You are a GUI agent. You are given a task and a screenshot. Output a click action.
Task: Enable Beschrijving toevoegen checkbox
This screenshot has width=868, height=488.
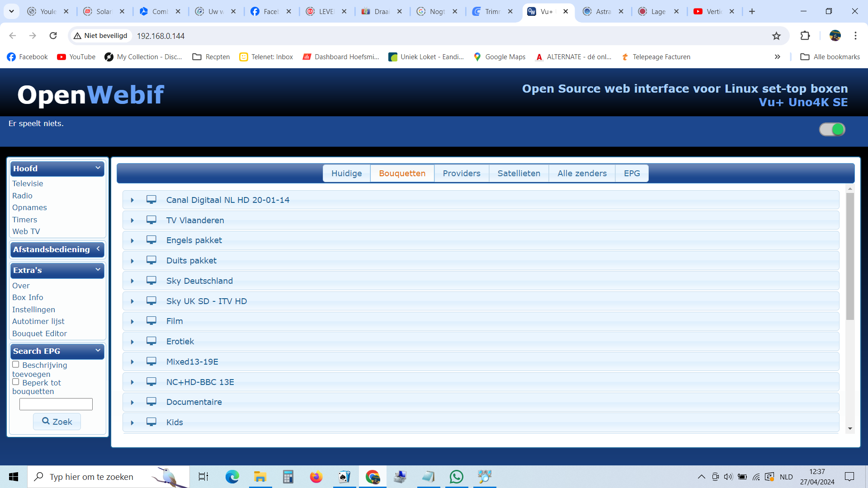[x=16, y=365]
